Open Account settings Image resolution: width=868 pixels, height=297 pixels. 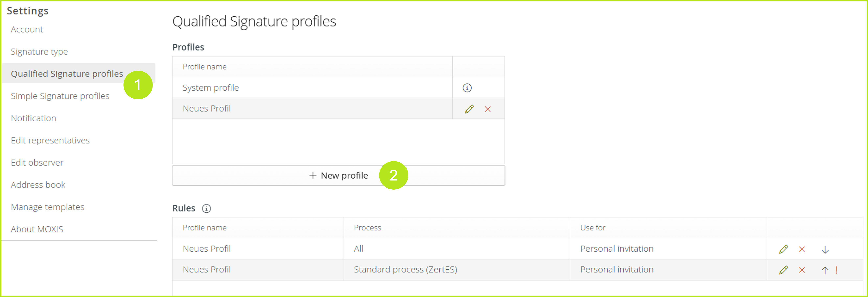27,29
